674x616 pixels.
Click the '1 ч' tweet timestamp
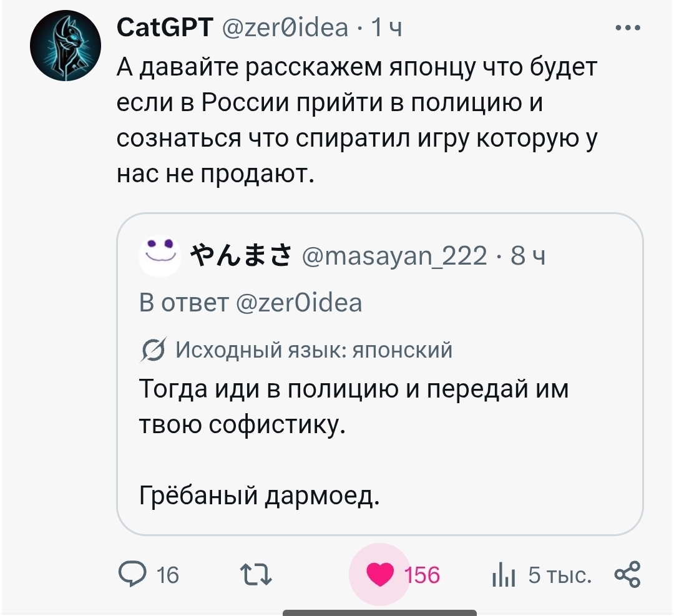[386, 27]
